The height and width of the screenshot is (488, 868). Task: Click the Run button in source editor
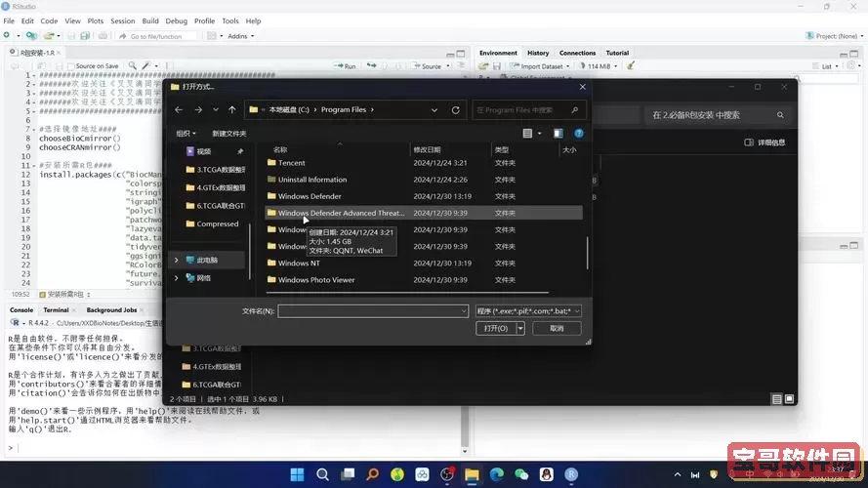pyautogui.click(x=346, y=66)
